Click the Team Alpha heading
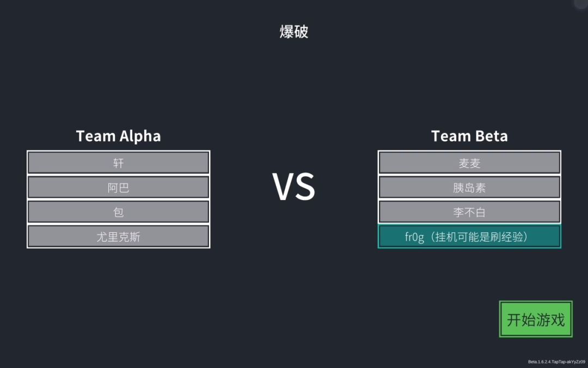 119,136
